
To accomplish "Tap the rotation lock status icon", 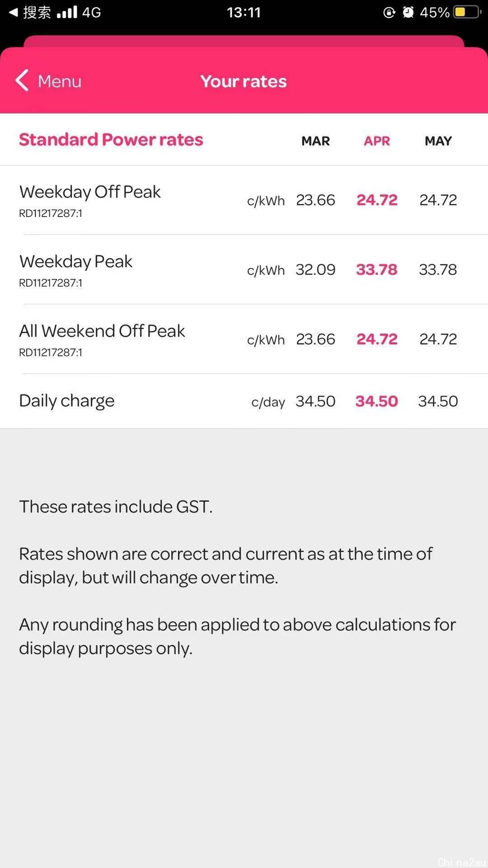I will coord(389,12).
